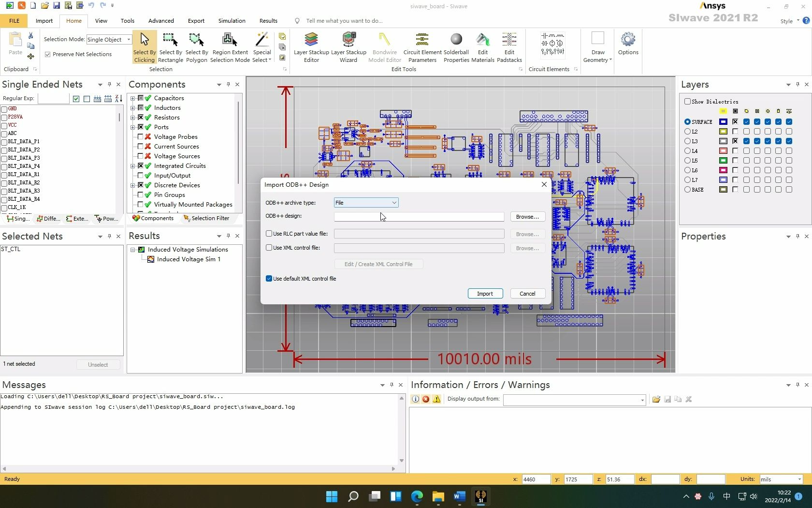Image resolution: width=812 pixels, height=508 pixels.
Task: Launch the Layer Stackup Wizard
Action: (x=348, y=47)
